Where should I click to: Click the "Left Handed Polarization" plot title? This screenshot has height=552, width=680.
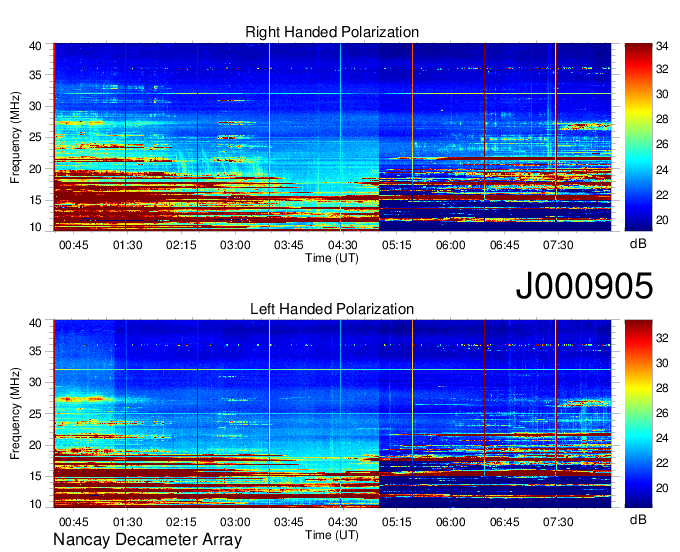coord(332,309)
